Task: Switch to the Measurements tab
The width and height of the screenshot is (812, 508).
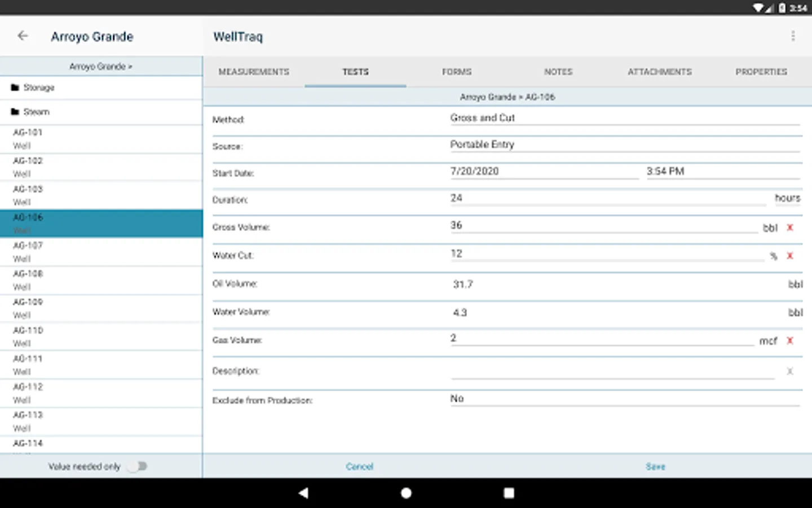Action: pyautogui.click(x=254, y=72)
